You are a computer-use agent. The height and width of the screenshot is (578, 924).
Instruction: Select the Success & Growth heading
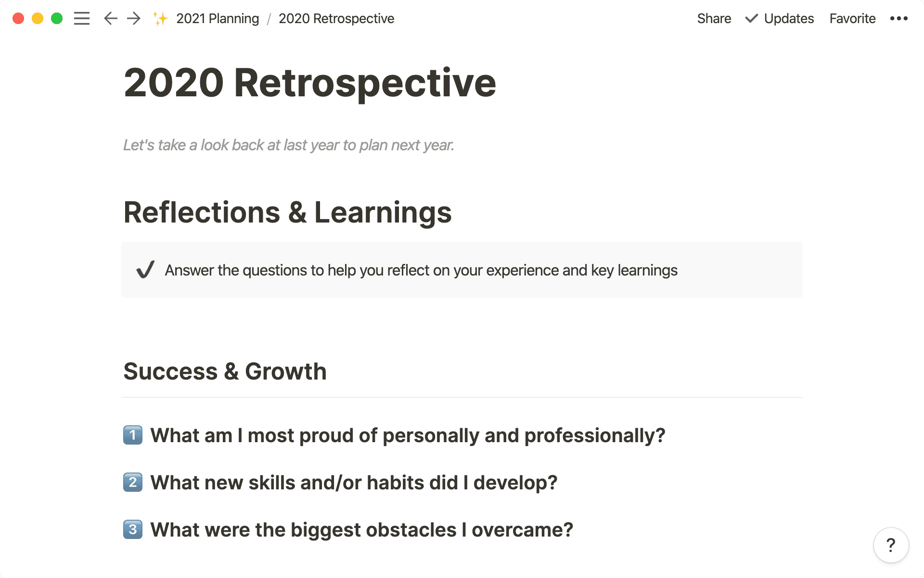click(225, 371)
